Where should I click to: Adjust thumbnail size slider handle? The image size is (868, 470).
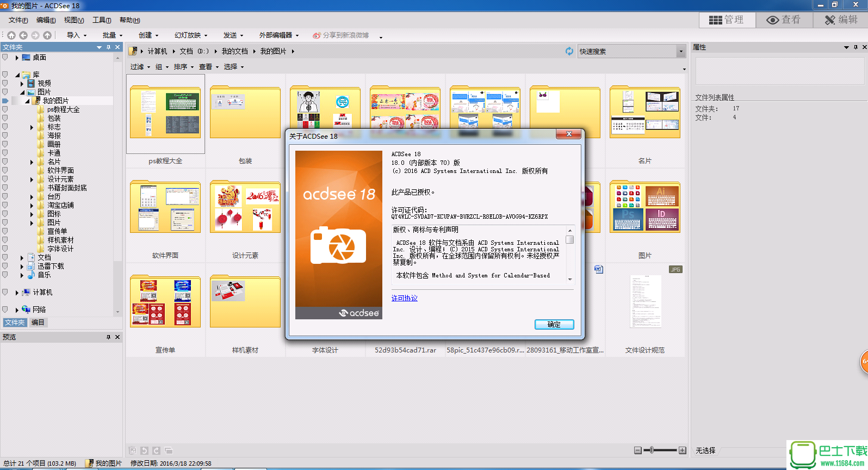click(652, 450)
